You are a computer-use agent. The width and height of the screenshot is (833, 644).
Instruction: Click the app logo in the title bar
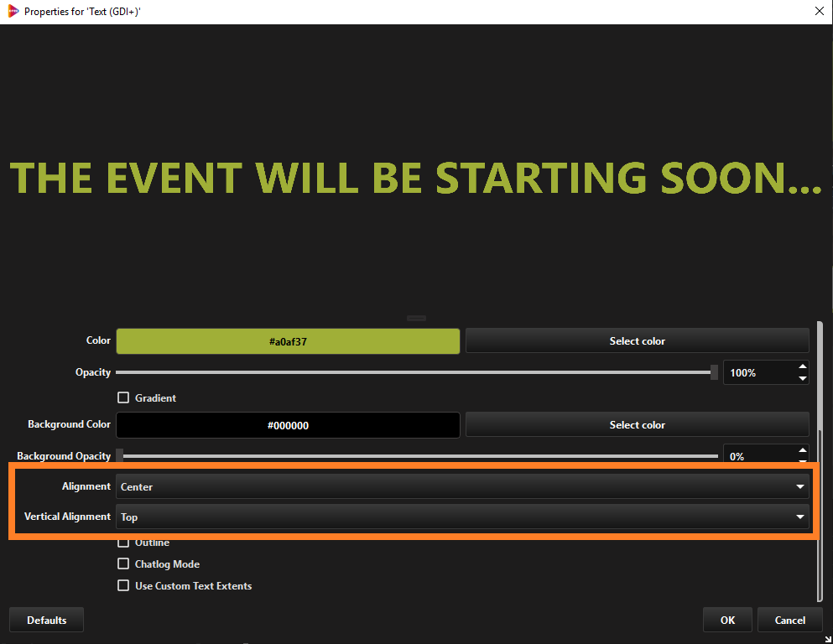pyautogui.click(x=13, y=11)
